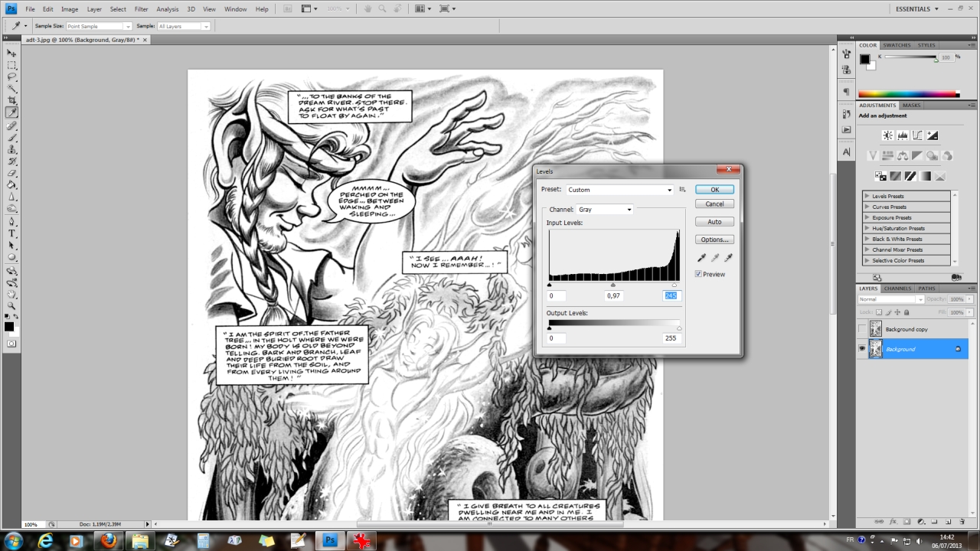Open the Preset dropdown in Levels dialog
The height and width of the screenshot is (551, 980).
point(619,190)
